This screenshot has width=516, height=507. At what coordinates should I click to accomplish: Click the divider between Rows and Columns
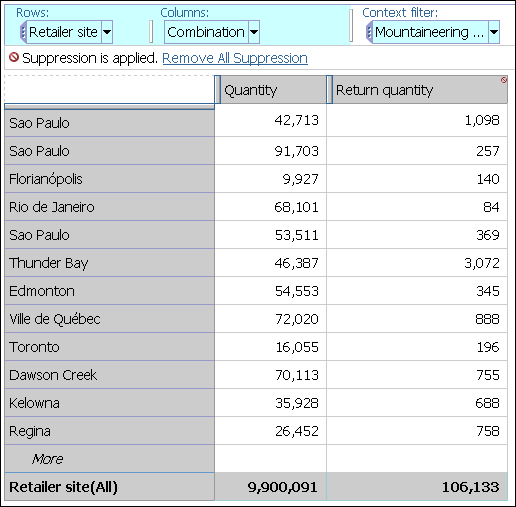pyautogui.click(x=151, y=32)
